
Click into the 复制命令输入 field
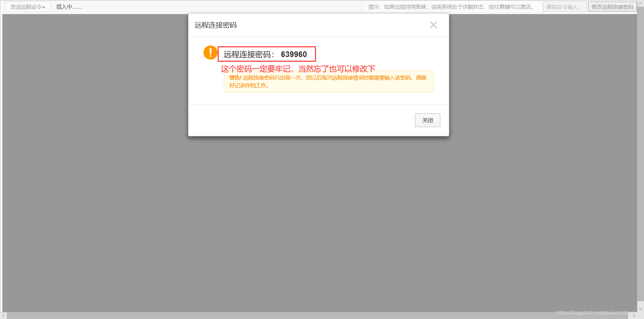(x=565, y=7)
